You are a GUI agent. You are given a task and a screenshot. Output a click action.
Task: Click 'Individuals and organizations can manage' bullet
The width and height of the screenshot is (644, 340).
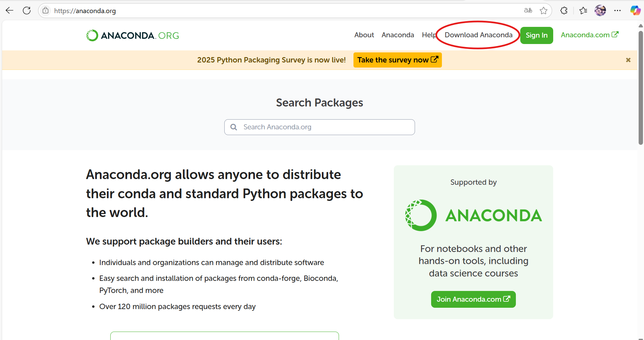pos(212,262)
